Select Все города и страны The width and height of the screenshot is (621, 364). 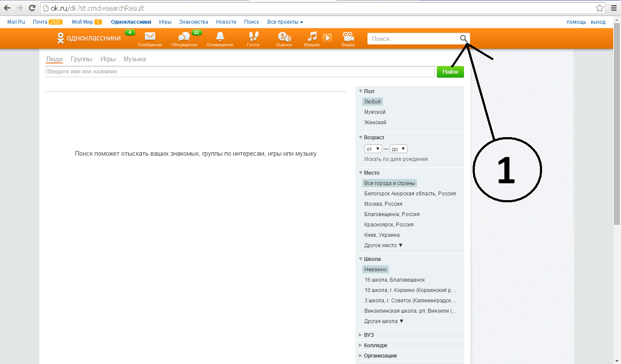tap(389, 183)
